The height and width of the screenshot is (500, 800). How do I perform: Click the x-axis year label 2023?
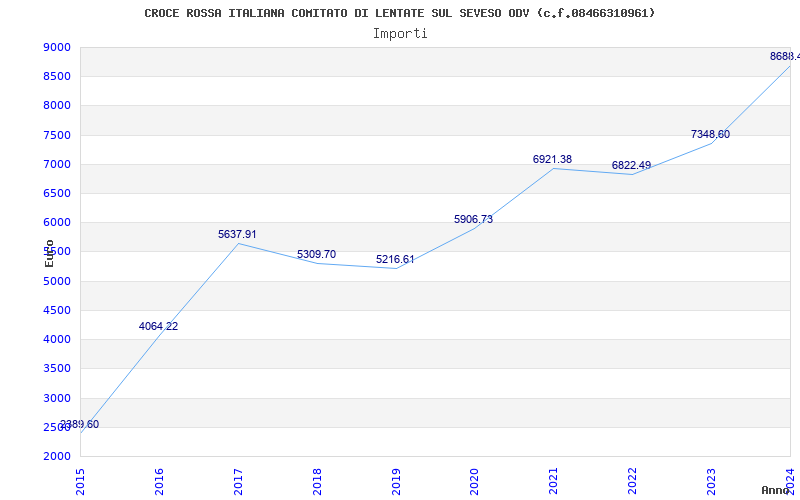pos(711,482)
